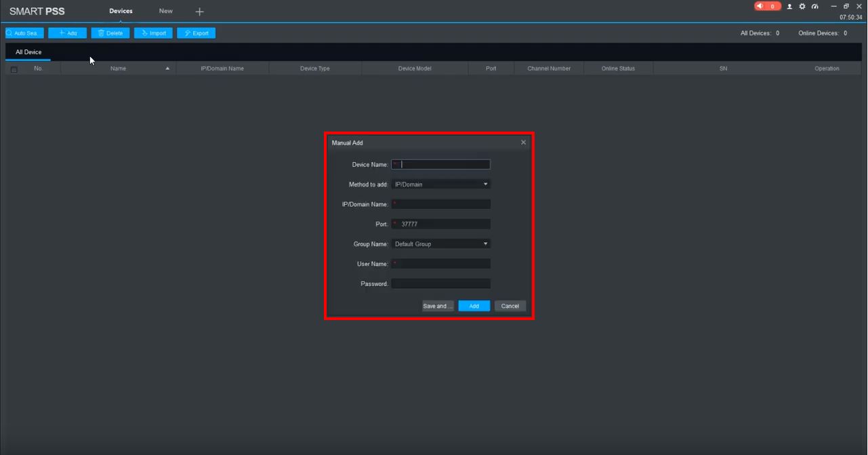The height and width of the screenshot is (455, 868).
Task: Expand the Method to add dropdown
Action: 441,184
